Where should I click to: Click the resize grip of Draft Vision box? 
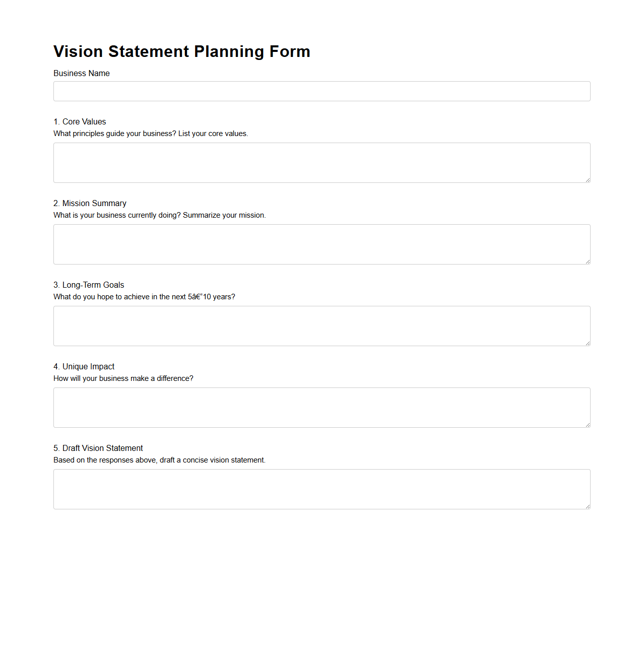587,506
